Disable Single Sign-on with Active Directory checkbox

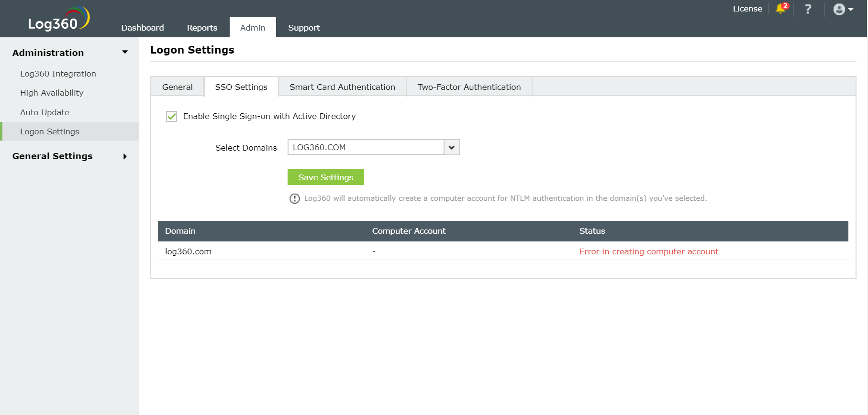click(x=171, y=116)
